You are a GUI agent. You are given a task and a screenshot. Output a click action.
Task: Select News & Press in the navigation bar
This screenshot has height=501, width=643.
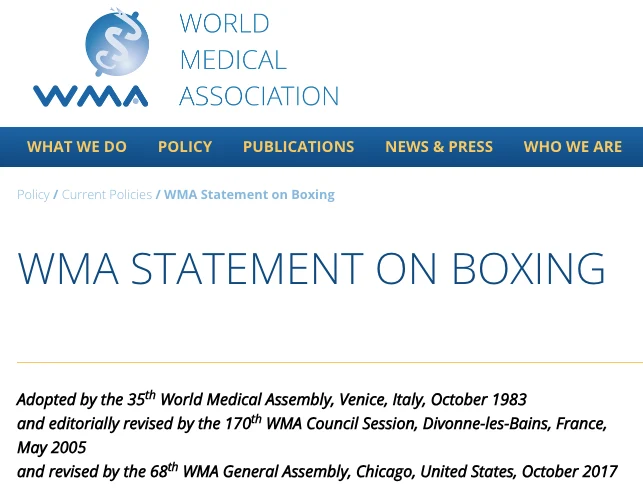[x=439, y=146]
